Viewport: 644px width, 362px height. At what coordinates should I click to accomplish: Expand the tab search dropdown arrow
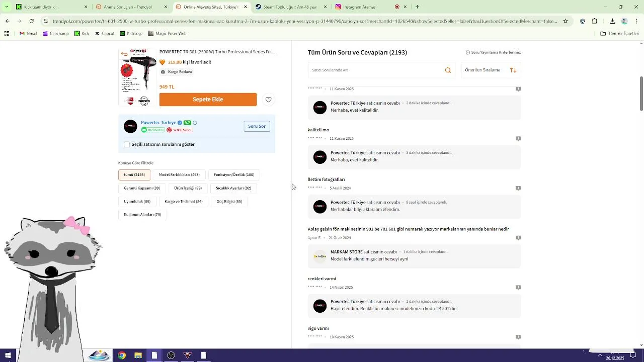(x=7, y=7)
